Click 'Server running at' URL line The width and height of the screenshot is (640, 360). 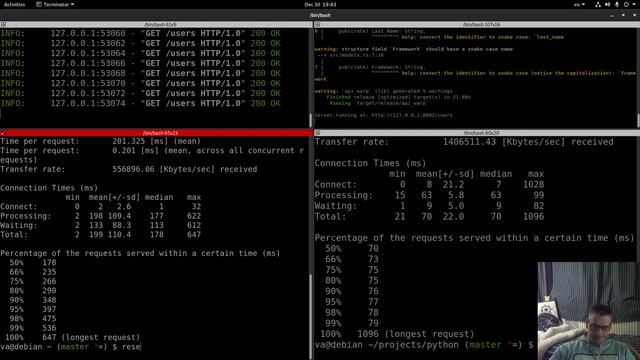(384, 115)
